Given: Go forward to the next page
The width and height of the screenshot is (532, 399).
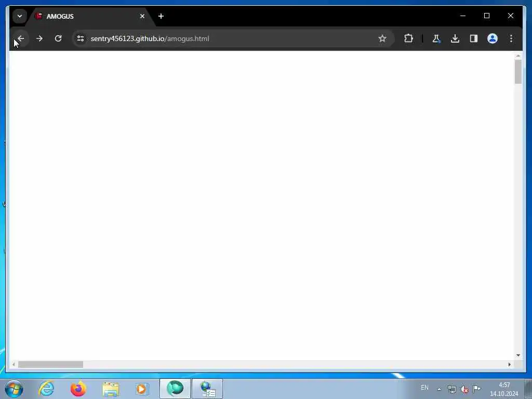Looking at the screenshot, I should [x=39, y=38].
